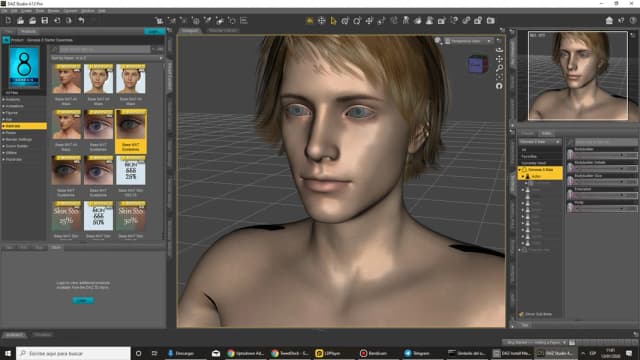Select the highlighted eye close-up material thumbnail
Screen dimensions: 640x360
(x=131, y=131)
